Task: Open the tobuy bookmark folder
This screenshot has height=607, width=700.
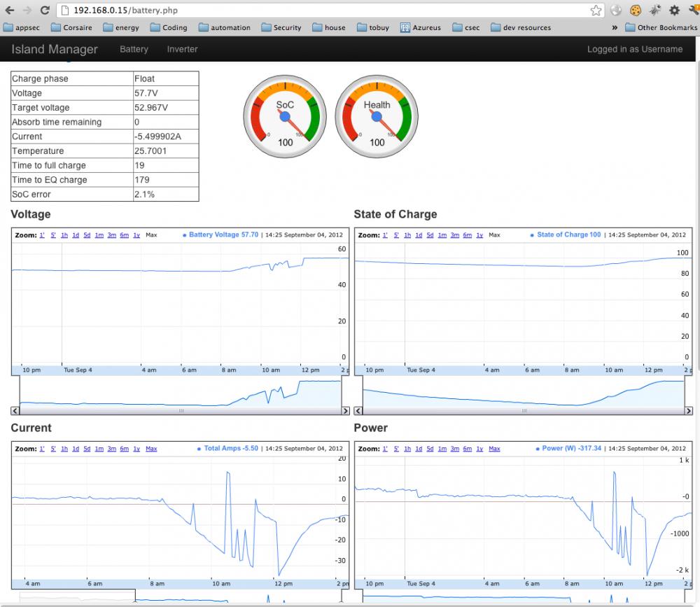Action: pos(373,27)
